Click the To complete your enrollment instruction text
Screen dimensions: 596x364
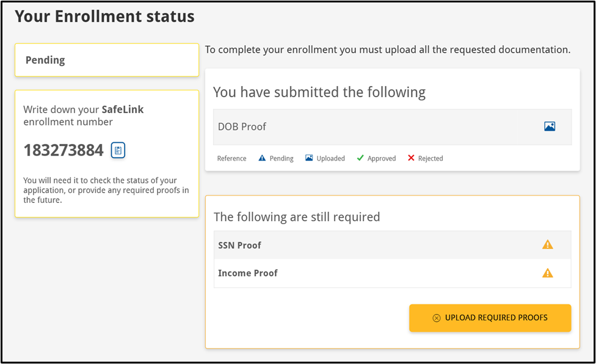click(388, 49)
